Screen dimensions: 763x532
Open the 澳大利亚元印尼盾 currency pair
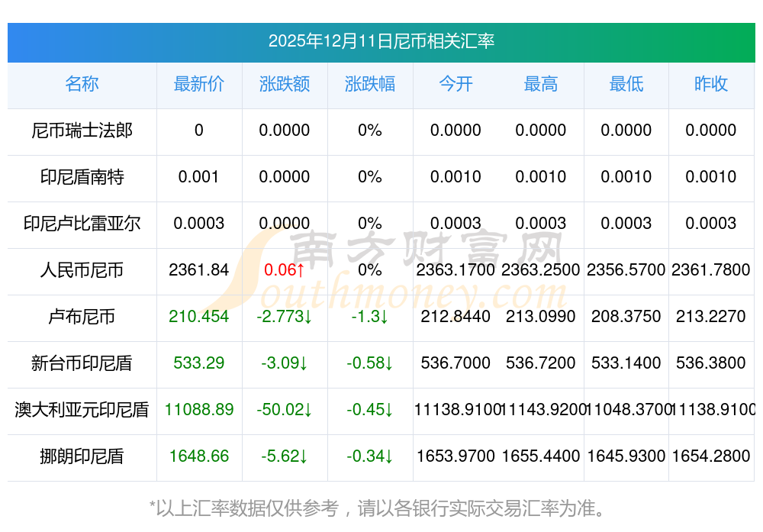coord(82,410)
